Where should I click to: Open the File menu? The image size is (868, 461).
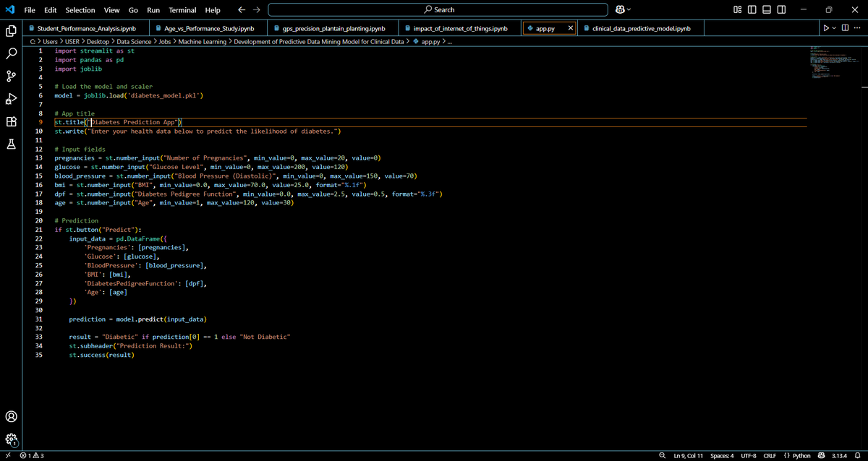pos(30,10)
